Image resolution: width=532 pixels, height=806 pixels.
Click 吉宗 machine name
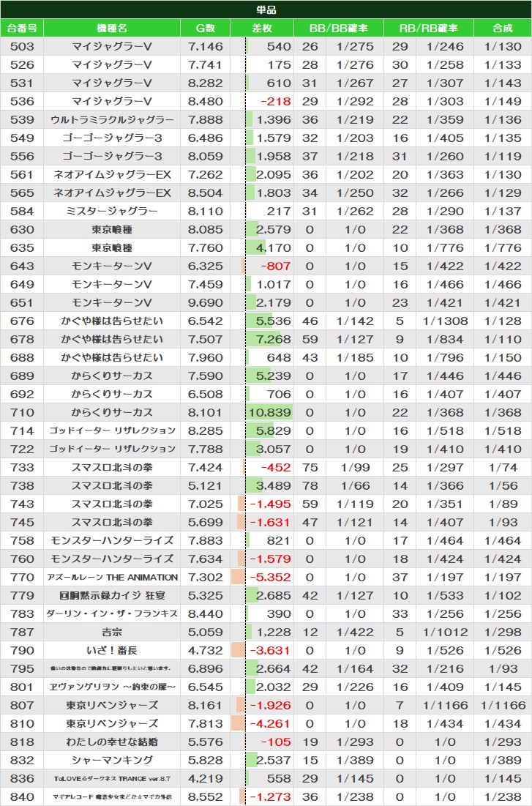point(112,633)
